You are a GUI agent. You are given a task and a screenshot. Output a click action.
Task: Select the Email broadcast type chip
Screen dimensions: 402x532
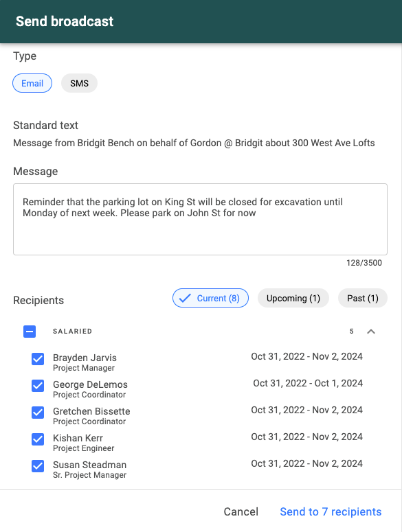[x=32, y=83]
